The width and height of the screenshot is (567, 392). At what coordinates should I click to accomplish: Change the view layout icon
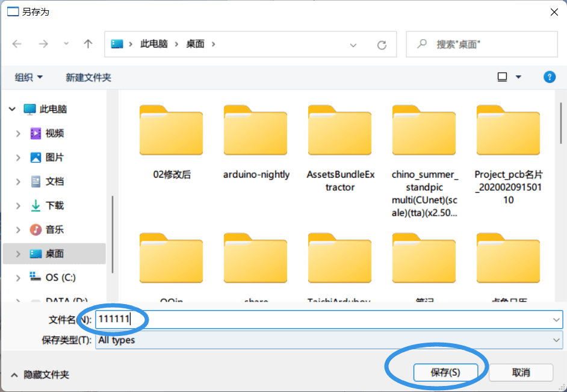(x=502, y=77)
